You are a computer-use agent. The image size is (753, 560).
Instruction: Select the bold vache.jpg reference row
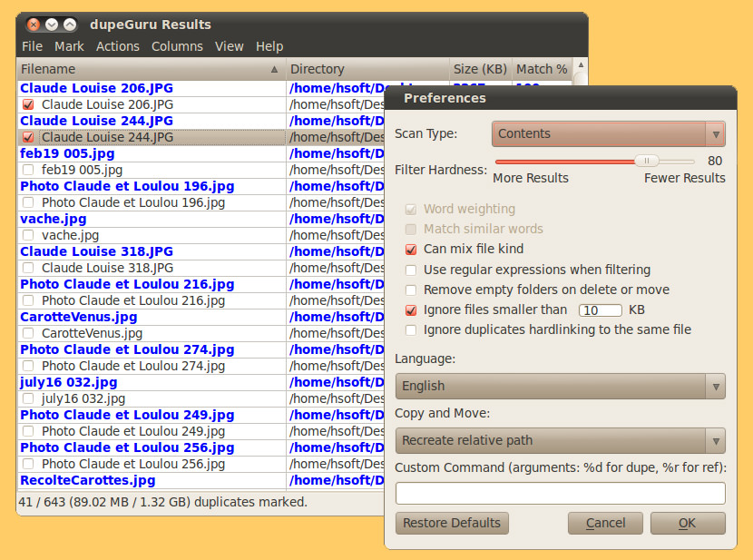pos(200,219)
